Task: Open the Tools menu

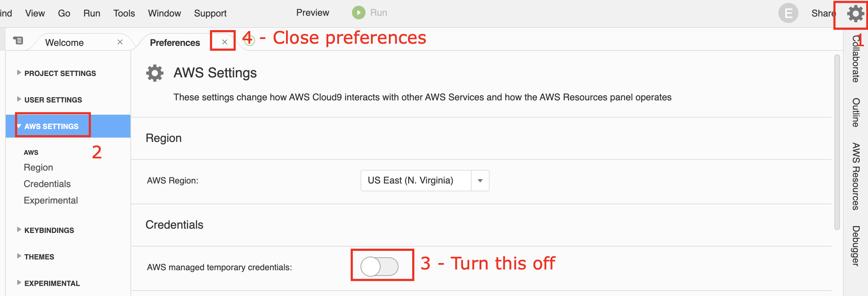Action: 124,13
